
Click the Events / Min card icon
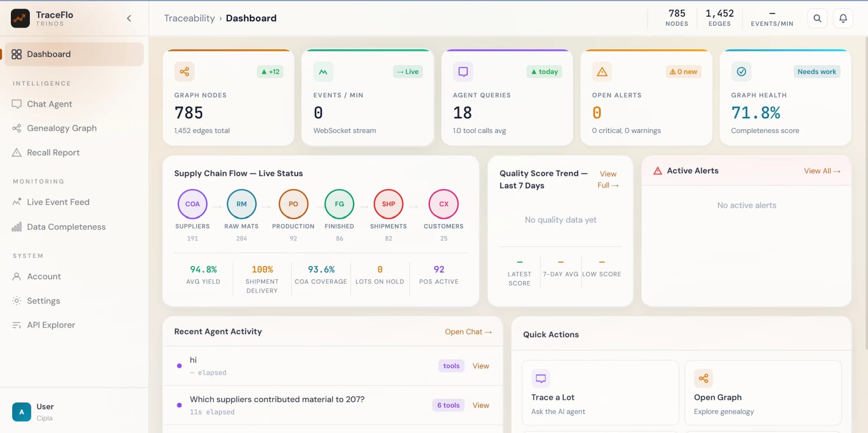(323, 71)
